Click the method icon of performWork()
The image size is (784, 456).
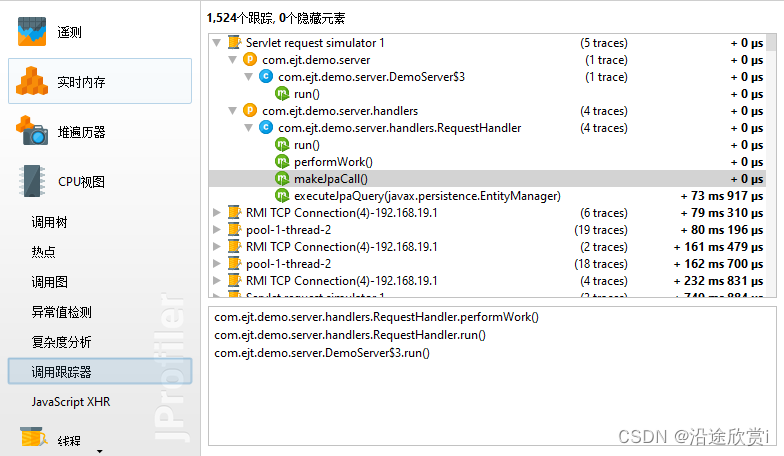pyautogui.click(x=282, y=162)
